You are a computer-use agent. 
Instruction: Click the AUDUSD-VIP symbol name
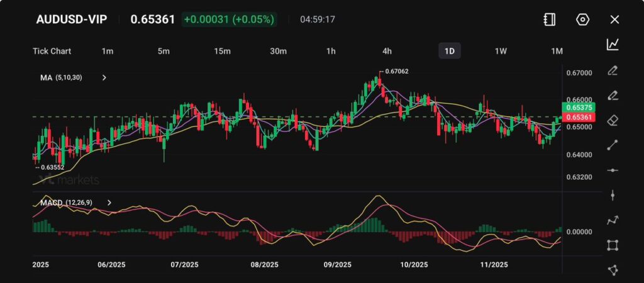(x=71, y=19)
